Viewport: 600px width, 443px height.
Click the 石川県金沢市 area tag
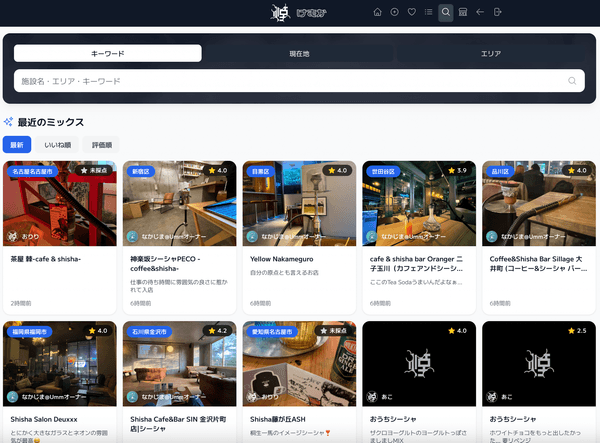pyautogui.click(x=149, y=332)
